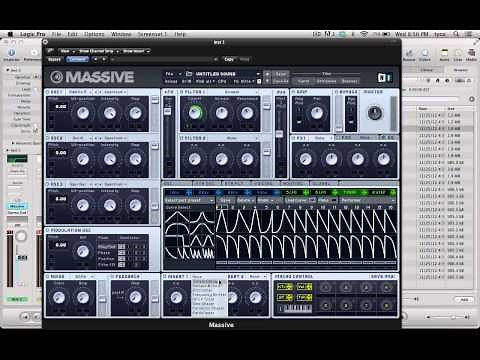
Task: Open the Media icon in Logic toolbar
Action: (471, 55)
